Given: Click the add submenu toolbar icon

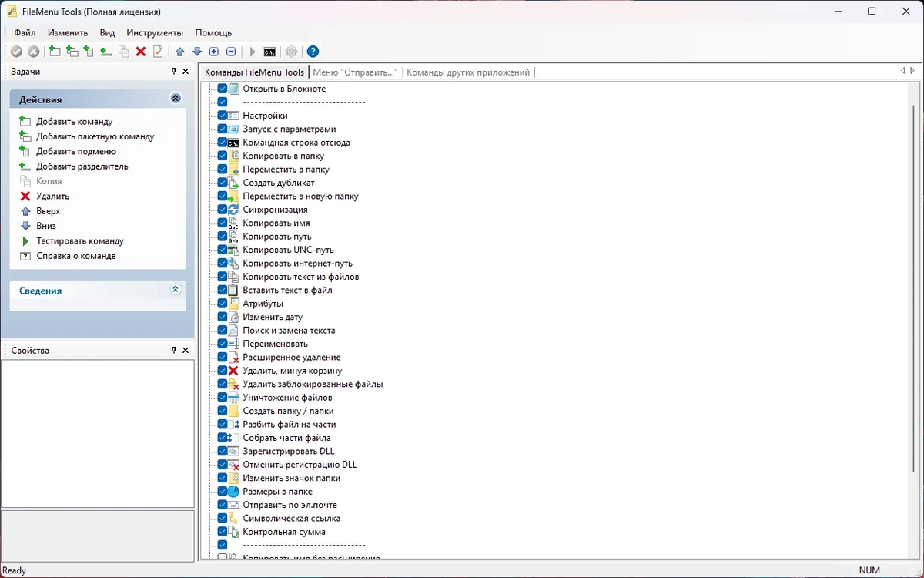Looking at the screenshot, I should coord(89,52).
